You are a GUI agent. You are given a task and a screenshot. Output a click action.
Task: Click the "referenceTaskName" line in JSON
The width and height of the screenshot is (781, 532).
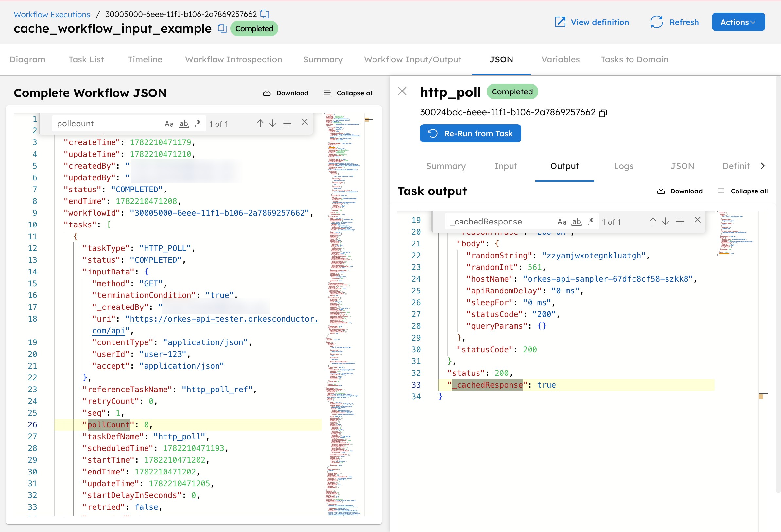(170, 390)
